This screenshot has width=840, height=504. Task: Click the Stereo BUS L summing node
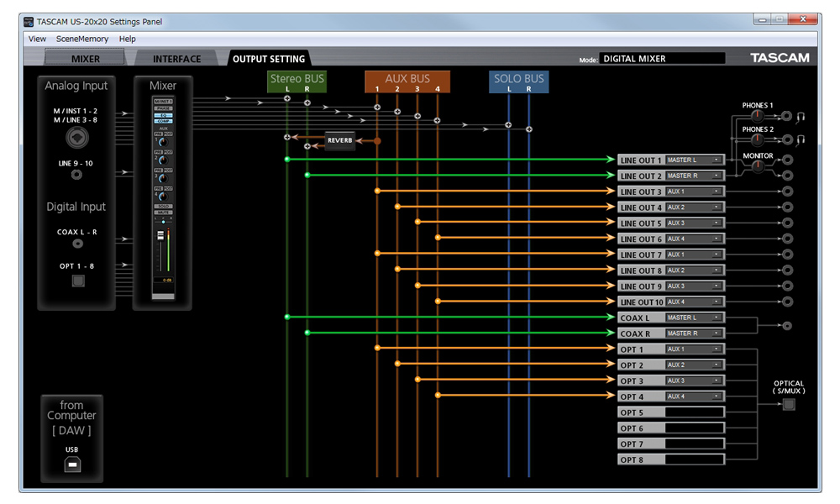(x=287, y=98)
